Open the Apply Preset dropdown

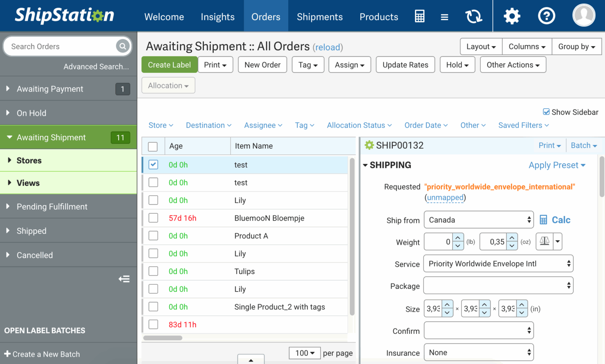pos(557,165)
